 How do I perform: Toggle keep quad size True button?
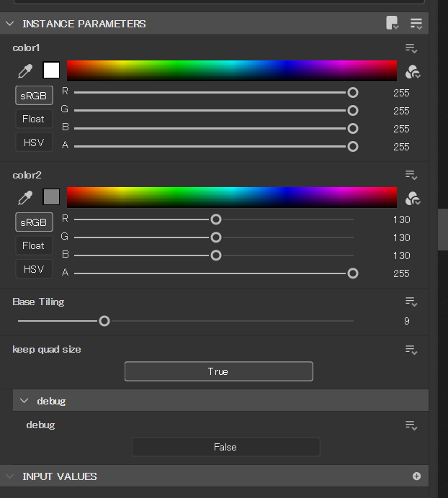[x=218, y=371]
